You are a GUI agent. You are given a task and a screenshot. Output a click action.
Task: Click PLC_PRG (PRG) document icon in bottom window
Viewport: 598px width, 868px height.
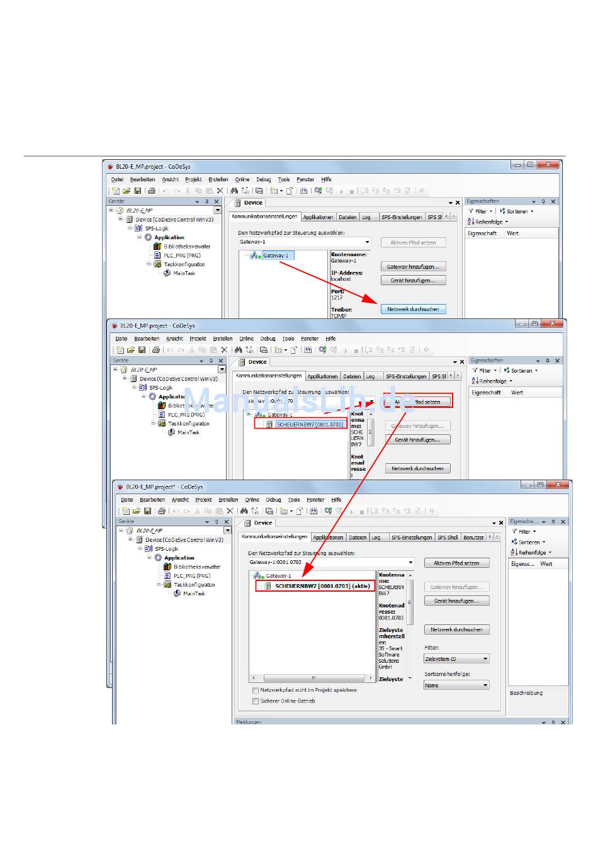coord(167,575)
